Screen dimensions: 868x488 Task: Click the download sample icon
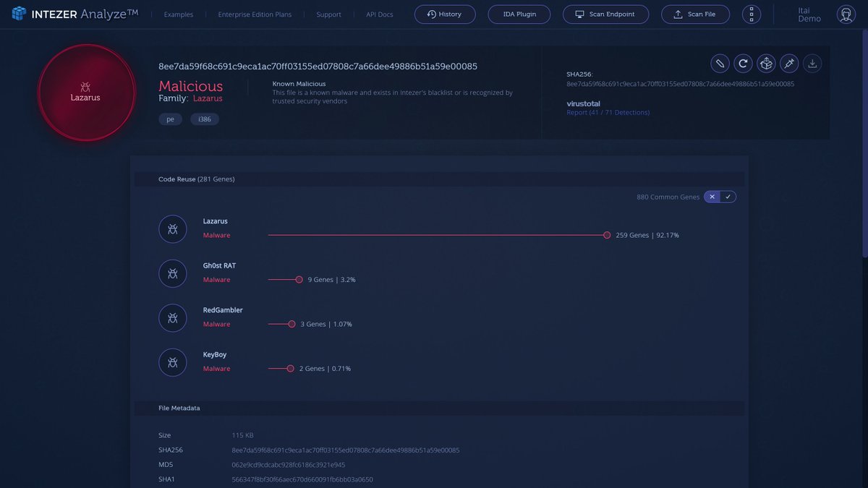click(812, 64)
